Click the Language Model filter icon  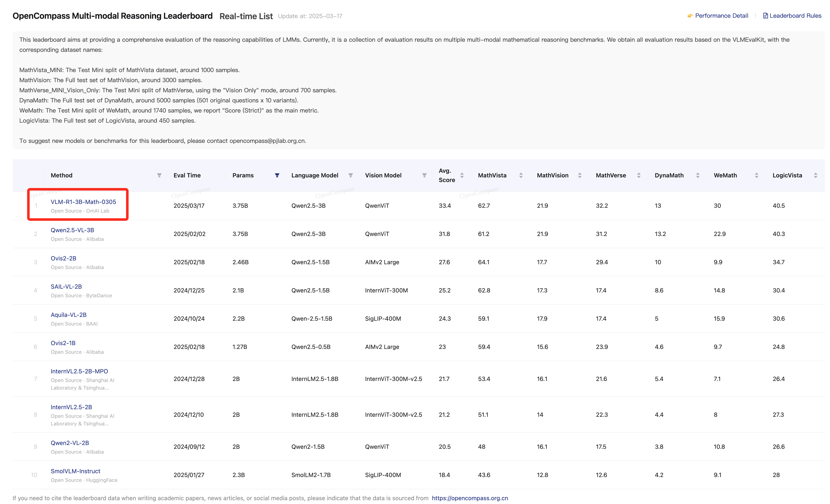351,175
